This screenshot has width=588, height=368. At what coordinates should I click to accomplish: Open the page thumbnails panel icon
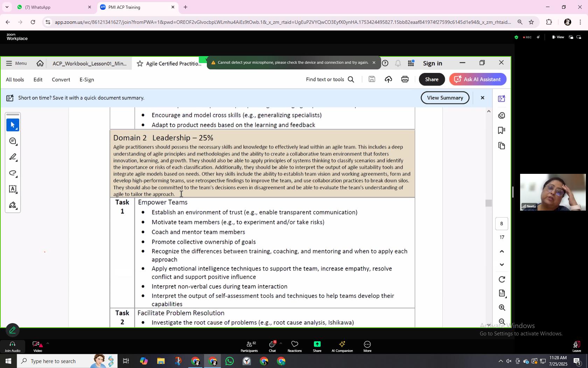point(502,146)
